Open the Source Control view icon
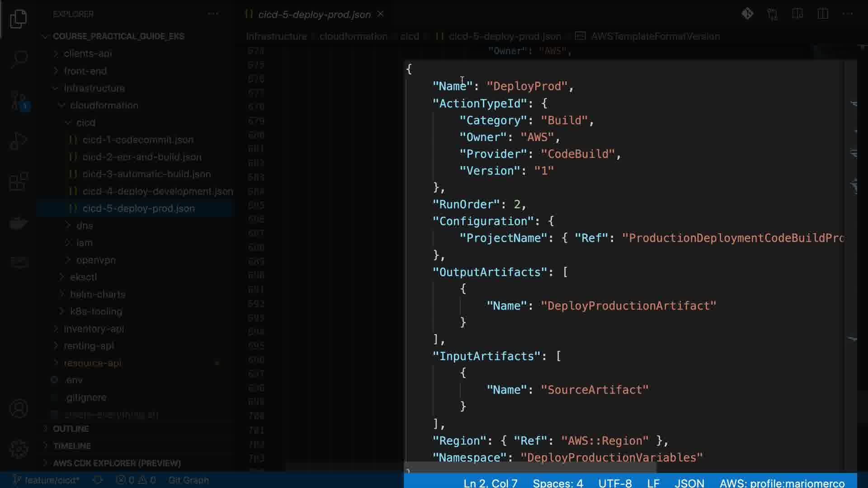 (x=19, y=100)
